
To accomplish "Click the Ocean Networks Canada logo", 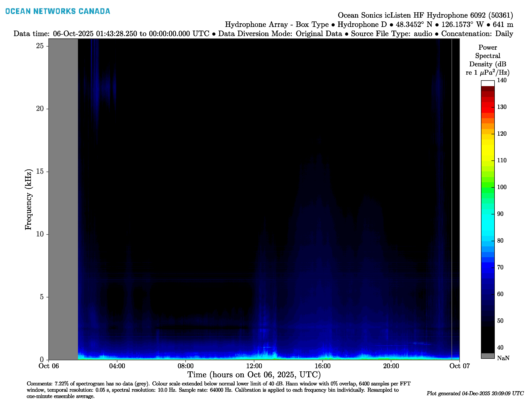I will tap(58, 11).
